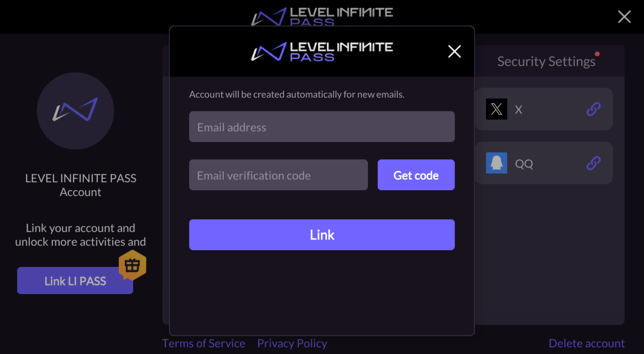The height and width of the screenshot is (354, 644).
Task: Click the X social platform icon
Action: 496,109
